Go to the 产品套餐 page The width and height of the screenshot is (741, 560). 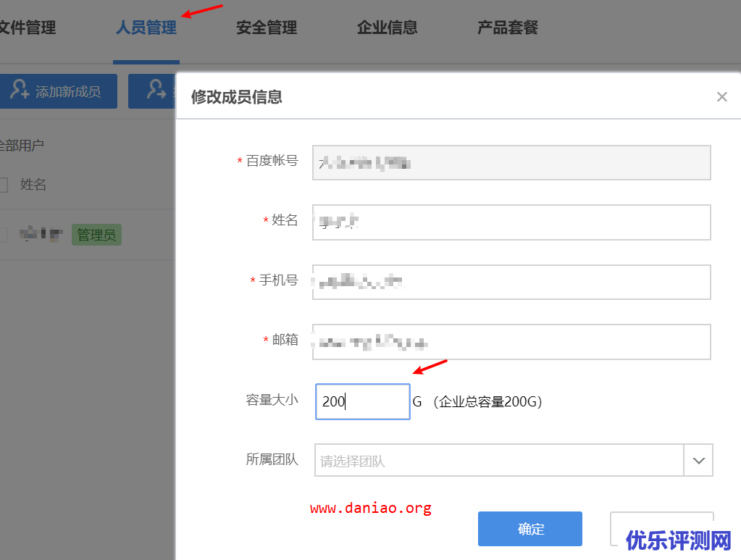tap(506, 28)
